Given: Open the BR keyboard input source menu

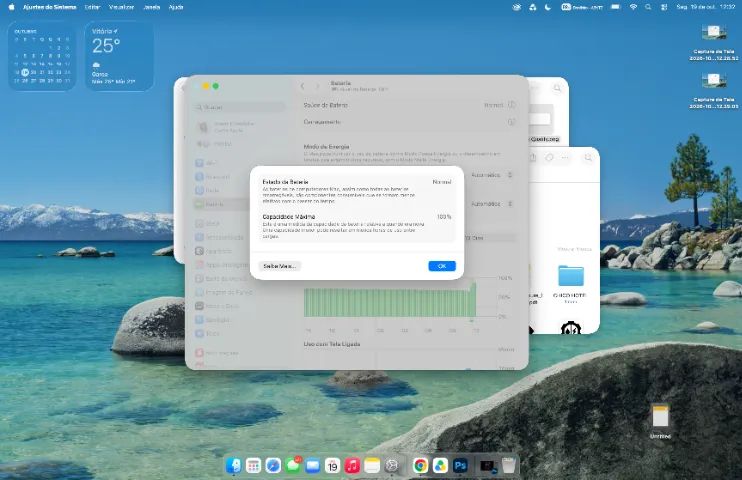Looking at the screenshot, I should pyautogui.click(x=582, y=7).
